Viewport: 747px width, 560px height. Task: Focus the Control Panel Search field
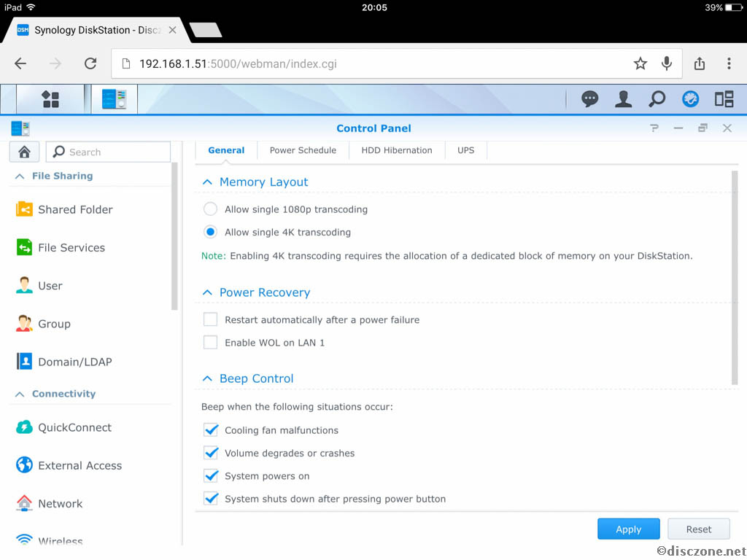(108, 152)
